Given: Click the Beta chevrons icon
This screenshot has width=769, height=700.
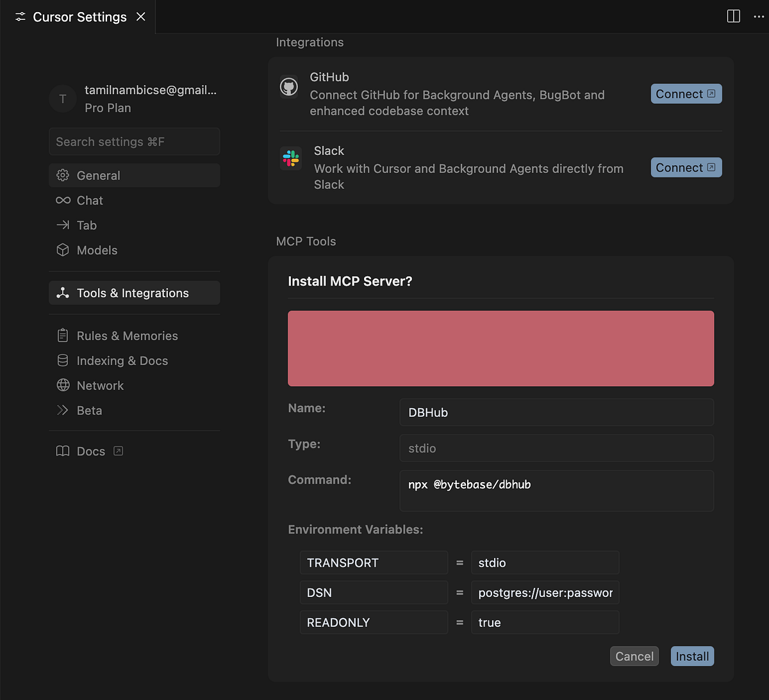Looking at the screenshot, I should coord(63,410).
